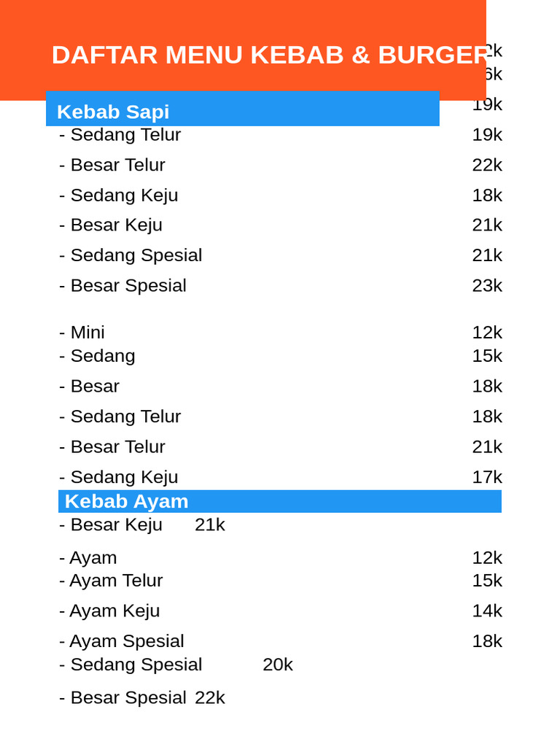Viewport: 560px width, 747px height.
Task: Click the 23k price
Action: [x=487, y=285]
